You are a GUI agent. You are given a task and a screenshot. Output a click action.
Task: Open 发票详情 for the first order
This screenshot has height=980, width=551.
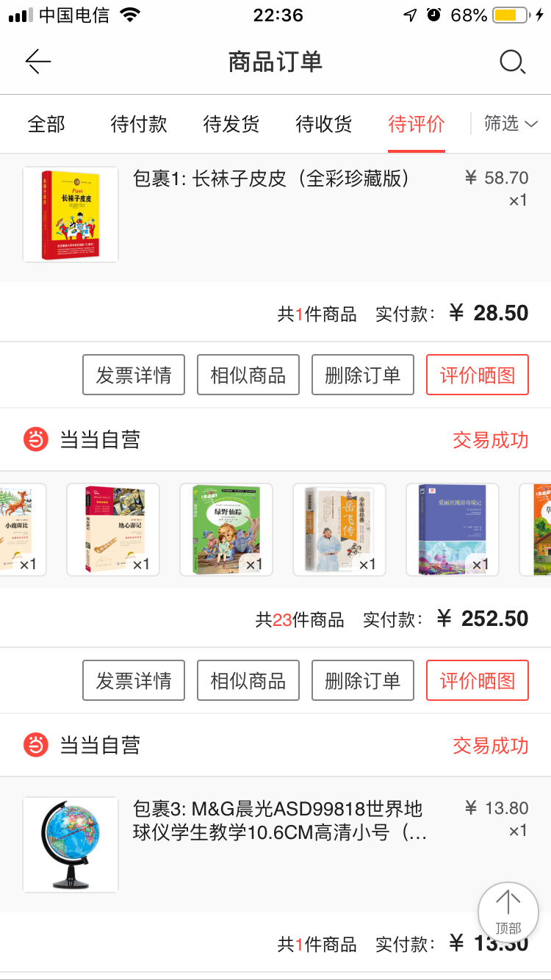coord(134,375)
